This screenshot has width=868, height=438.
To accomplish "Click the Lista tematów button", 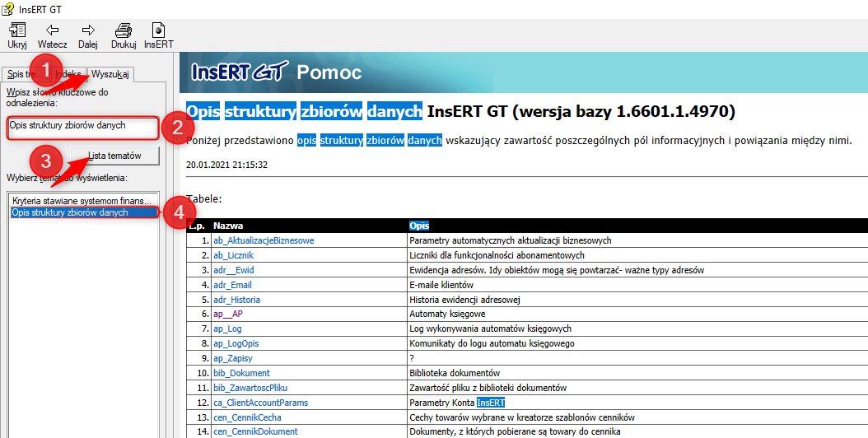I will tap(114, 156).
